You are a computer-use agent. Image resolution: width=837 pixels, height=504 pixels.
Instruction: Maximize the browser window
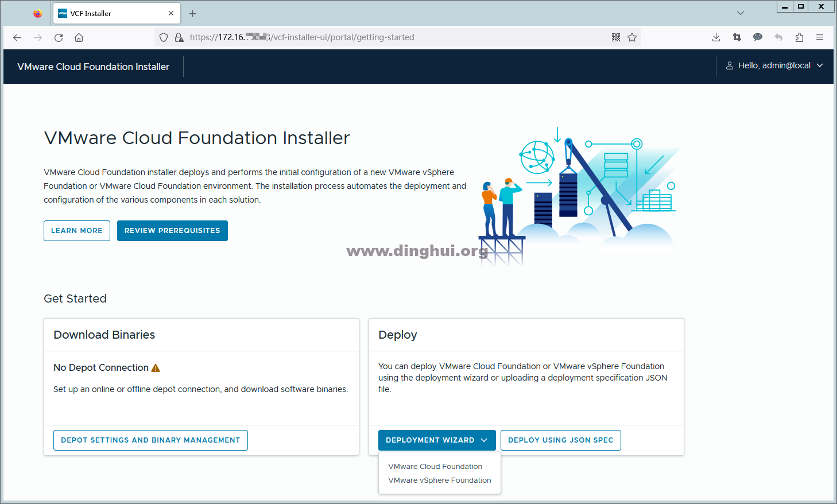pyautogui.click(x=800, y=6)
